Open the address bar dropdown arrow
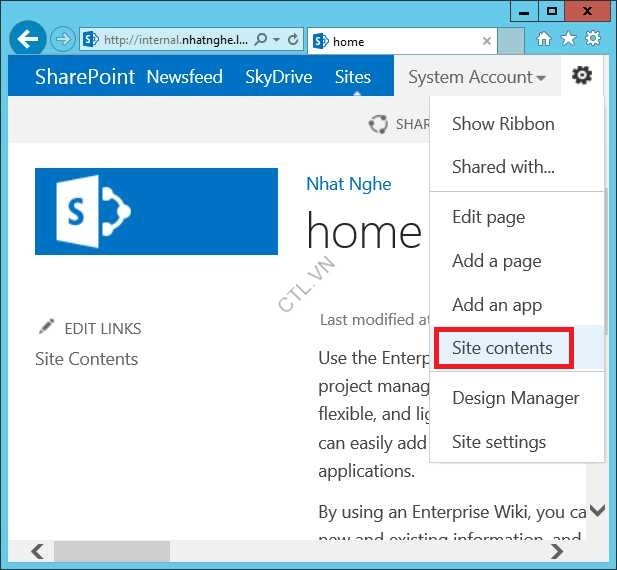Screen dimensions: 617x570 [277, 40]
